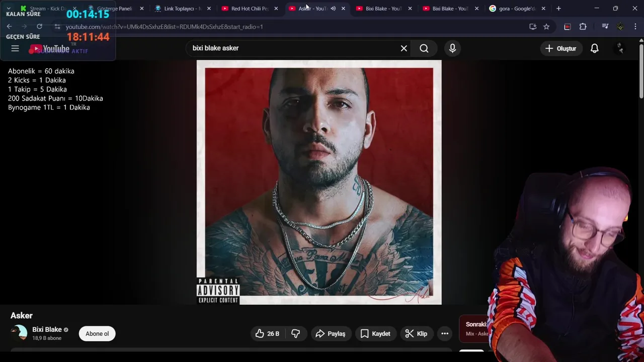
Task: Mute the Asker tab via speaker icon
Action: click(333, 9)
